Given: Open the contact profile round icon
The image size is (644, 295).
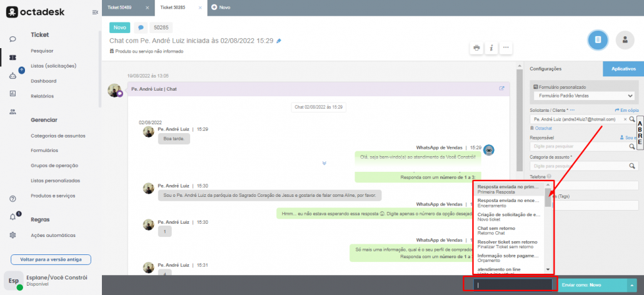Looking at the screenshot, I should coord(624,39).
